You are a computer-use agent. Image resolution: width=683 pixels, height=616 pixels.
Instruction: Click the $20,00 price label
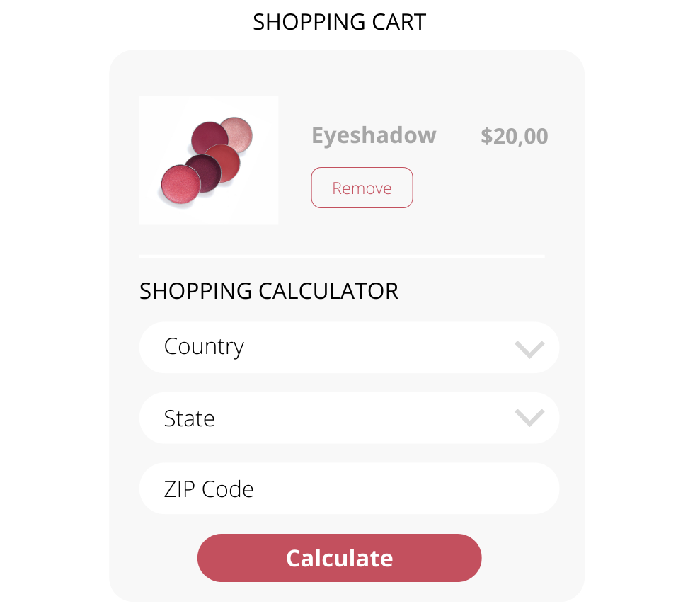point(514,136)
